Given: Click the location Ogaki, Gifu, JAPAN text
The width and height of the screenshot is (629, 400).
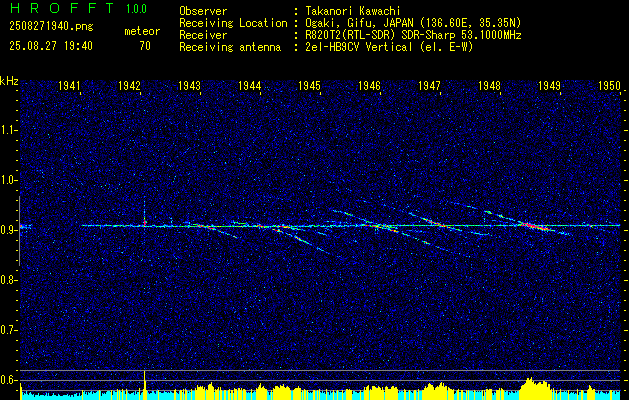Looking at the screenshot, I should click(412, 23).
